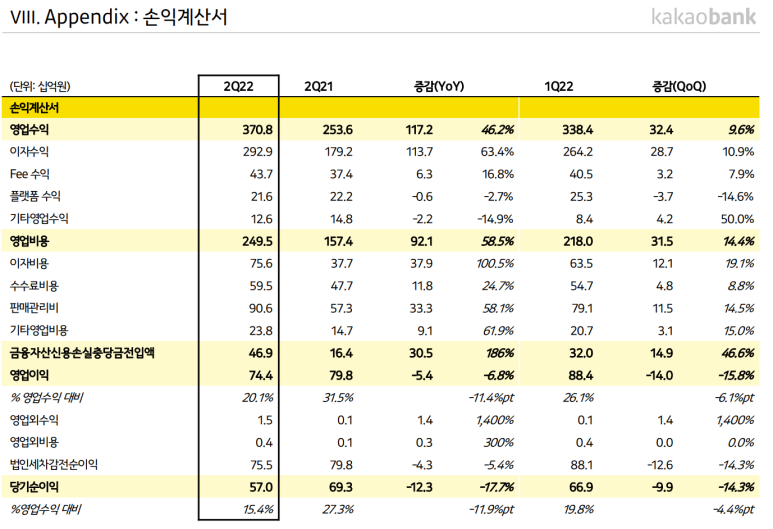
Task: Select the yellow '손익계산서' section label
Action: (34, 107)
